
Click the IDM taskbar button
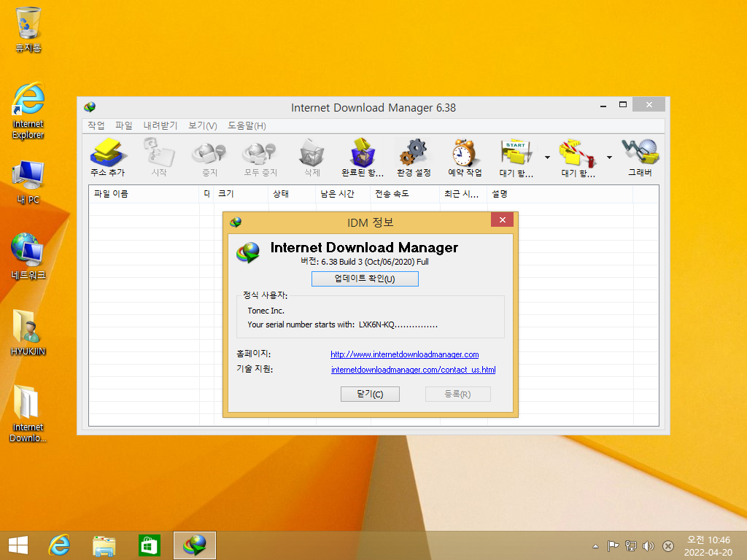(194, 545)
